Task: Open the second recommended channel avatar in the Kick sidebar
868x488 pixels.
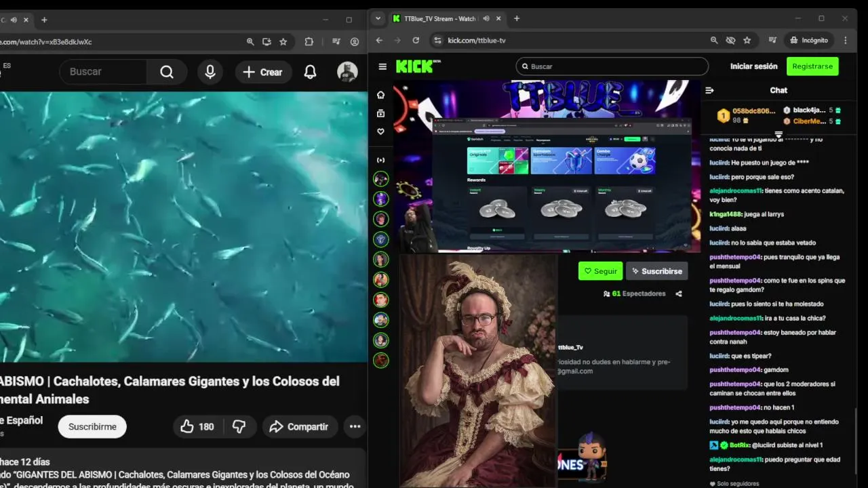Action: (381, 199)
